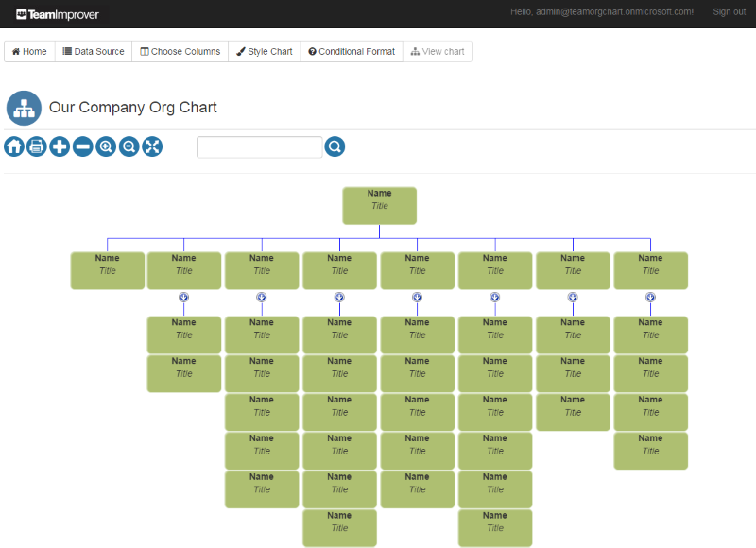Open the Choose Columns menu
Image resolution: width=756 pixels, height=548 pixels.
coord(180,51)
